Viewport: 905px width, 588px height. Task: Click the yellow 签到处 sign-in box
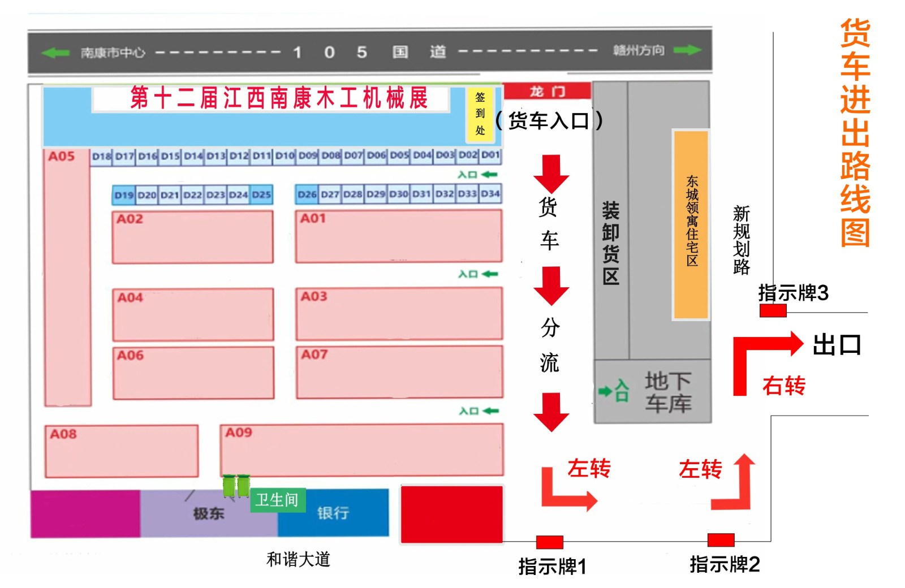coord(480,114)
